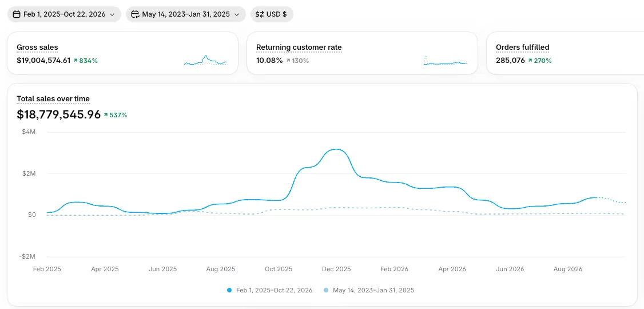Click the 130% returning rate change indicator

297,61
